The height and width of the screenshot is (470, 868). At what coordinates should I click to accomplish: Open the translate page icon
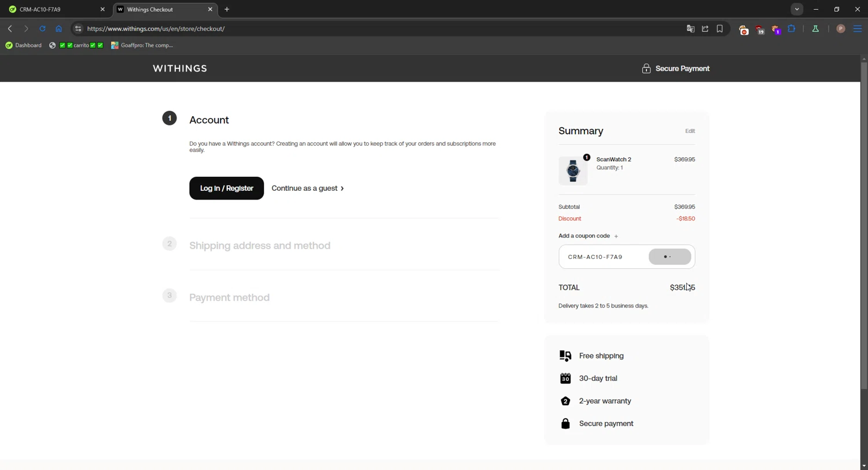point(690,29)
